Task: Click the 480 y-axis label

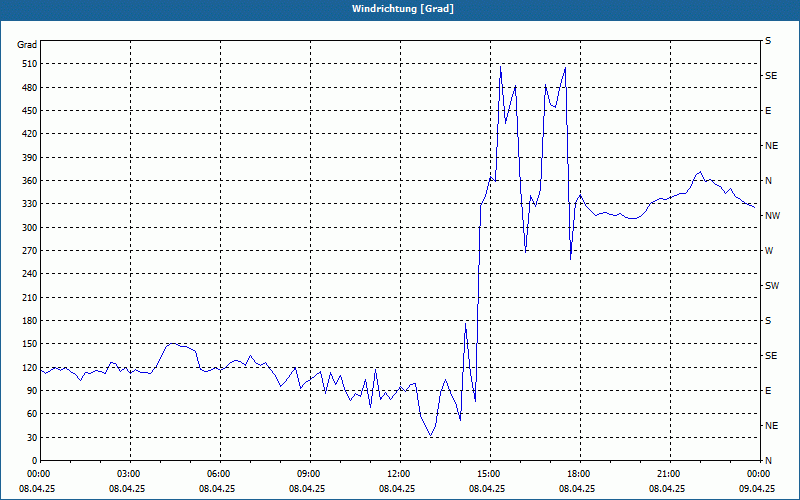Action: click(29, 87)
